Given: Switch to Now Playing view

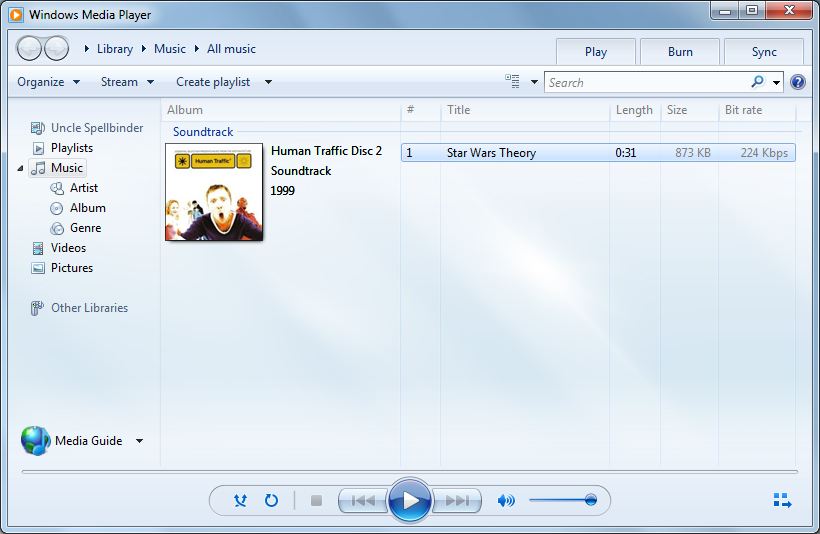Looking at the screenshot, I should click(782, 500).
